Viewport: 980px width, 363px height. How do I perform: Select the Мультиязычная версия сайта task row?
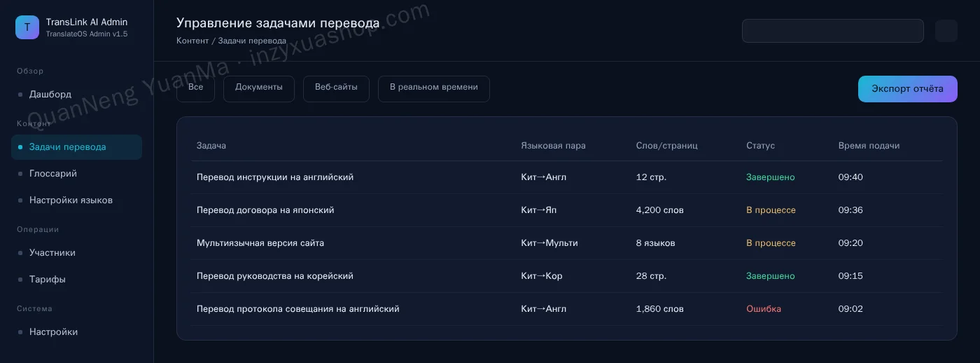(567, 243)
